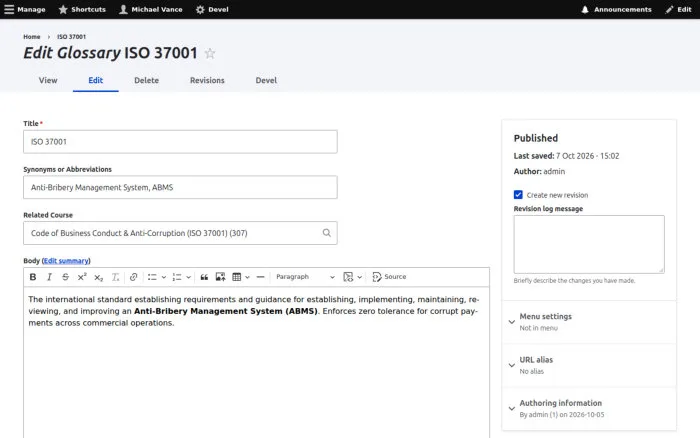This screenshot has height=438, width=700.
Task: Open the Announcements bell
Action: pos(616,9)
